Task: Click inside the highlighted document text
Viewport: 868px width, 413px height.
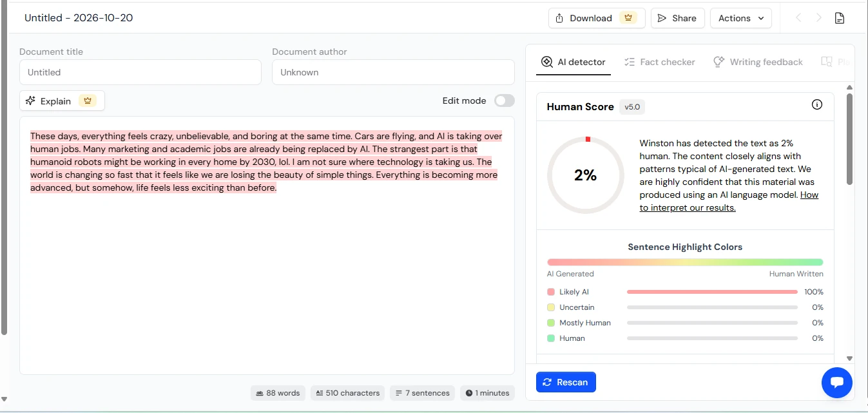Action: [x=266, y=162]
